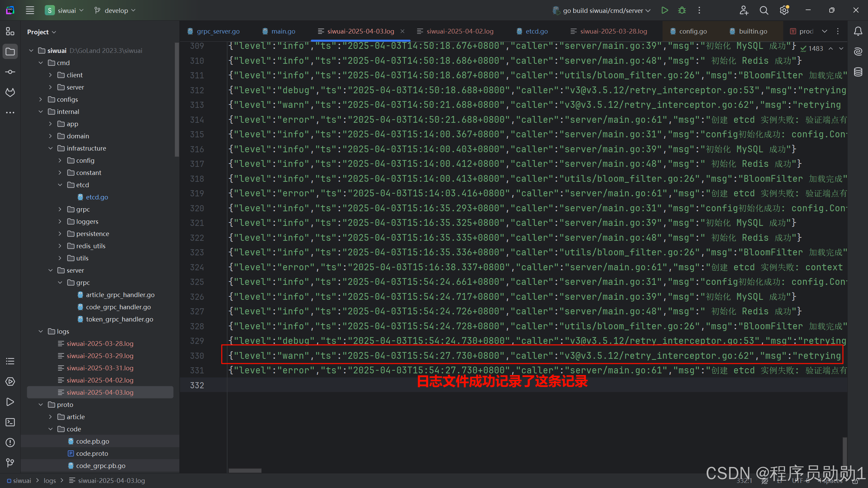
Task: Click the Run button in toolbar
Action: [665, 11]
